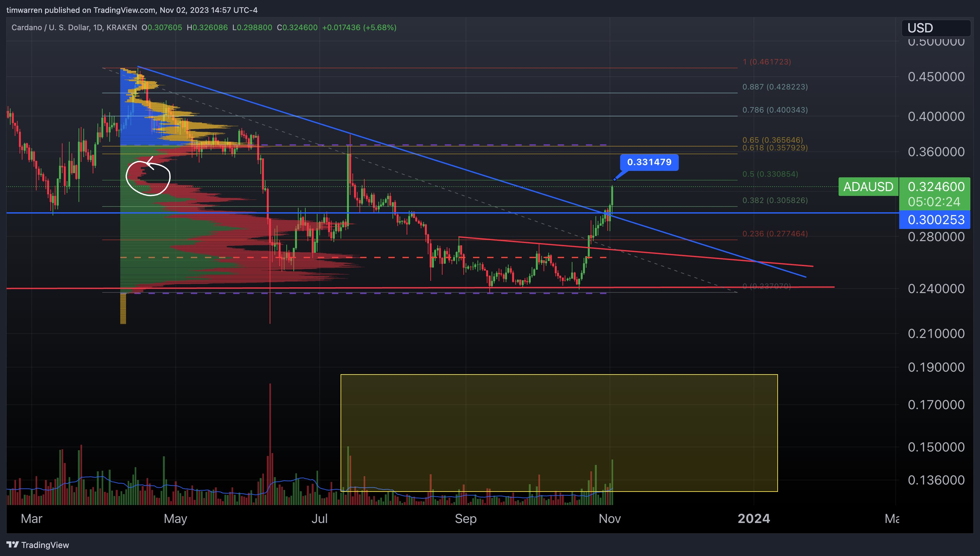The width and height of the screenshot is (980, 556).
Task: Click the 2024 label on time axis
Action: coord(754,518)
